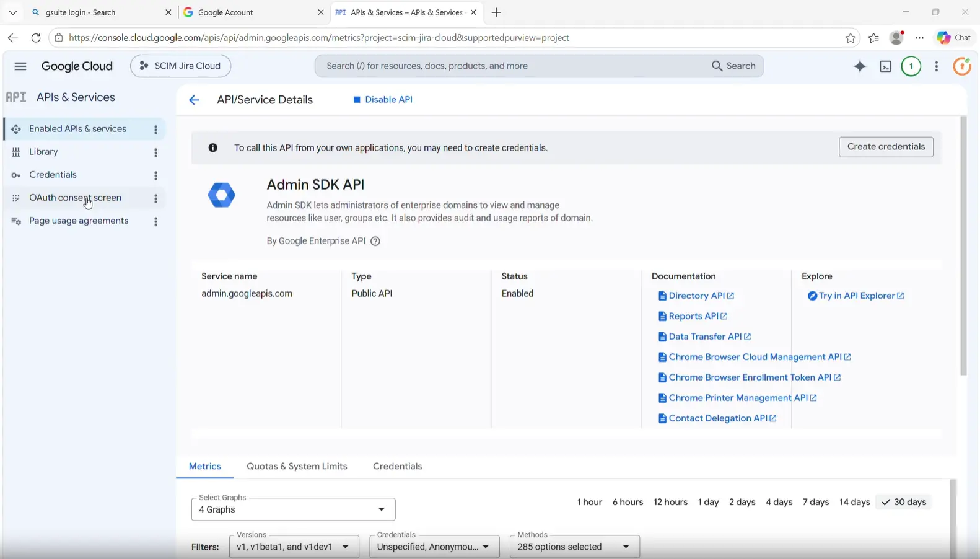Open the browser profile icon
The width and height of the screenshot is (980, 559).
pos(896,38)
